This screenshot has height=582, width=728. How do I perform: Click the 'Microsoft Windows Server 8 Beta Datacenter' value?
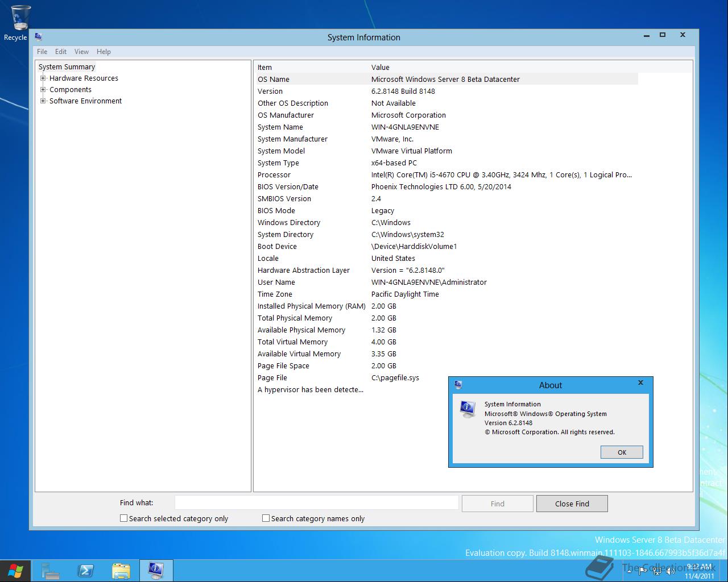click(445, 79)
